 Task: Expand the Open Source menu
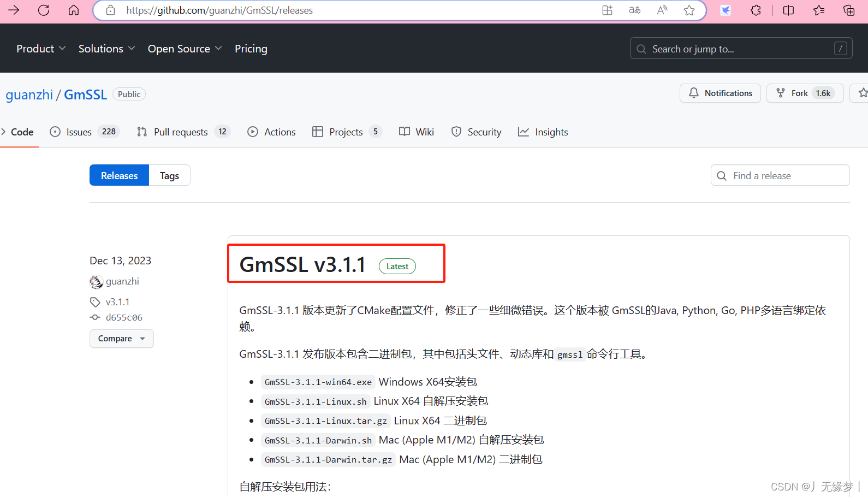pos(185,49)
